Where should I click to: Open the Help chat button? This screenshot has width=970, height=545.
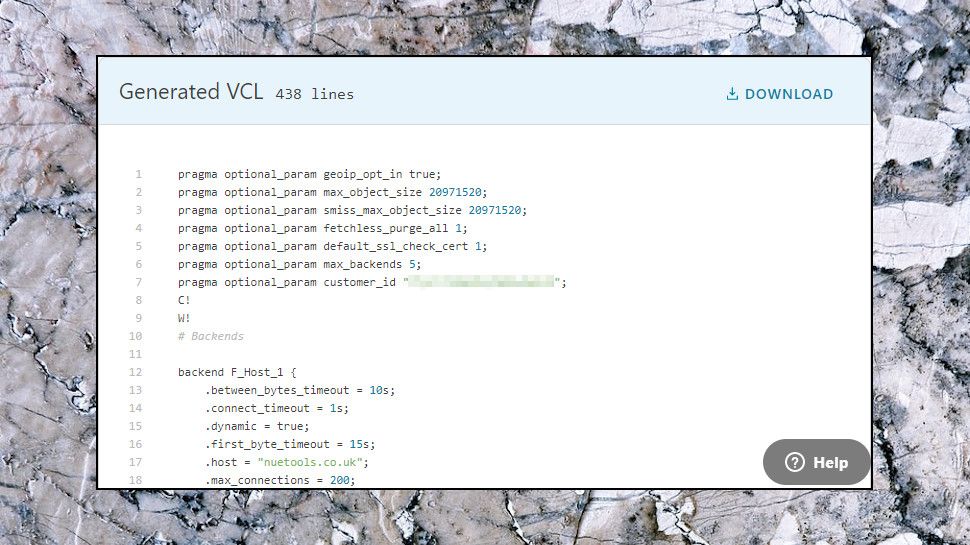pos(817,462)
